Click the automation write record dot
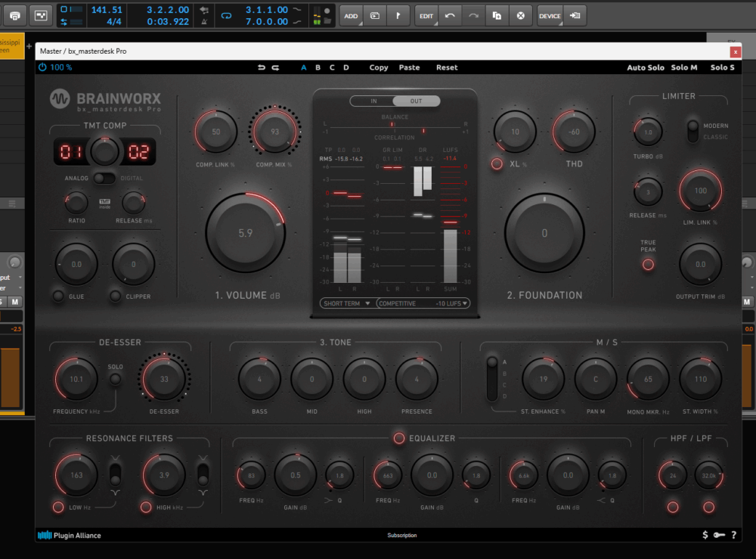The width and height of the screenshot is (756, 559). coord(327,11)
